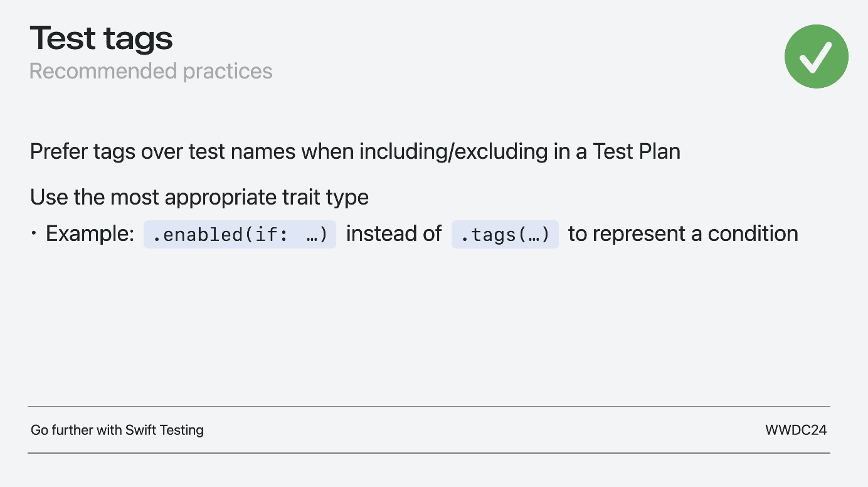Screen dimensions: 868x487
Task: Click the ".tags(…)" code snippet
Action: click(x=505, y=234)
